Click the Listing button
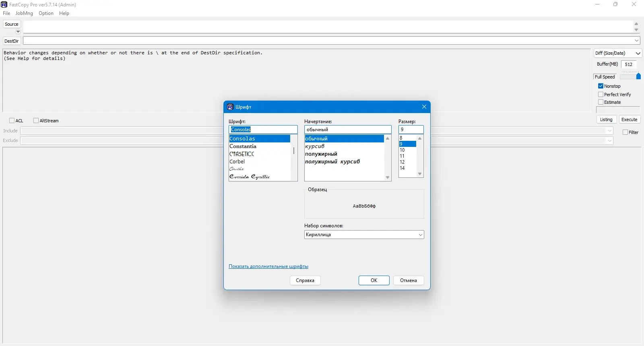 click(x=606, y=119)
